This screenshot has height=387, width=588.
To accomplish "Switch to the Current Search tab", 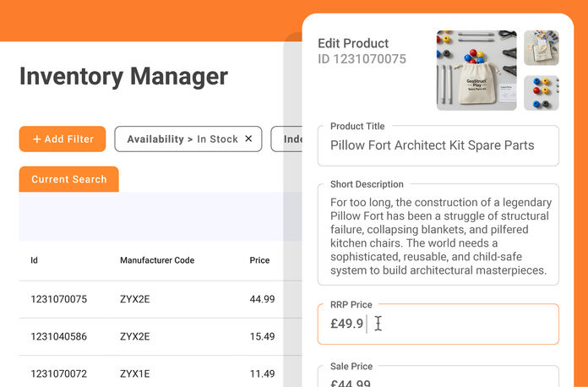I will (x=68, y=179).
